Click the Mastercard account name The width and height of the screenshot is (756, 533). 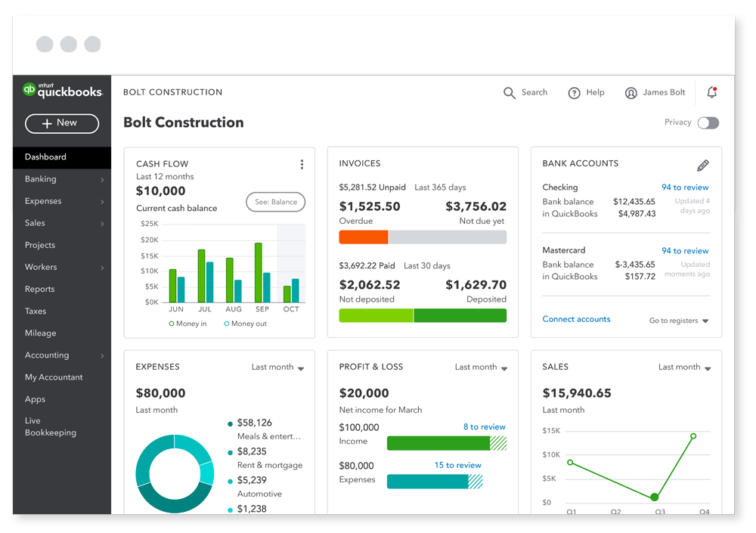click(x=564, y=250)
